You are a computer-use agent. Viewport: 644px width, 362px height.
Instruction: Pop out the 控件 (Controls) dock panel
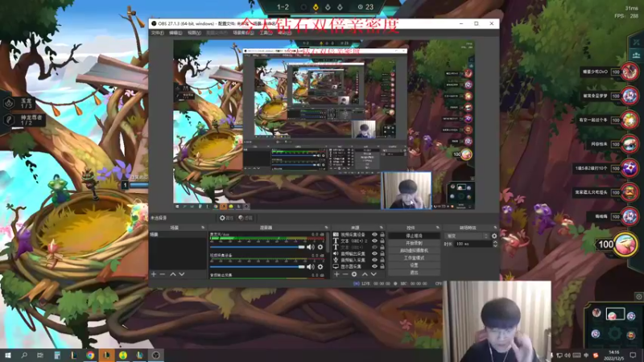click(437, 228)
